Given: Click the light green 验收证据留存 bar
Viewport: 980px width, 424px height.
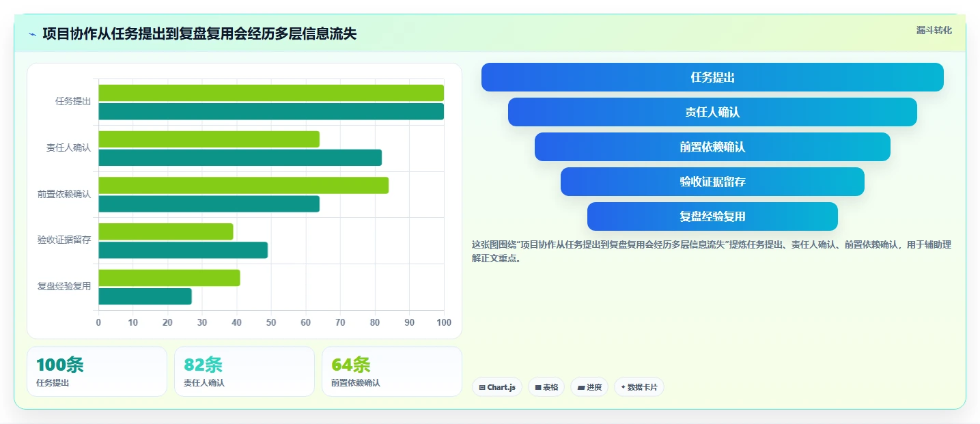Looking at the screenshot, I should (x=166, y=231).
